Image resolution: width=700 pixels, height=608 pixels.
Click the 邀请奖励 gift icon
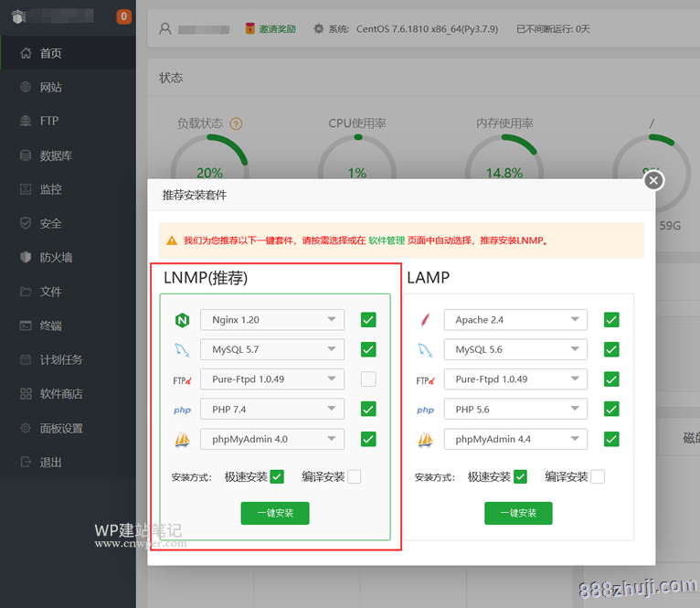(x=250, y=28)
